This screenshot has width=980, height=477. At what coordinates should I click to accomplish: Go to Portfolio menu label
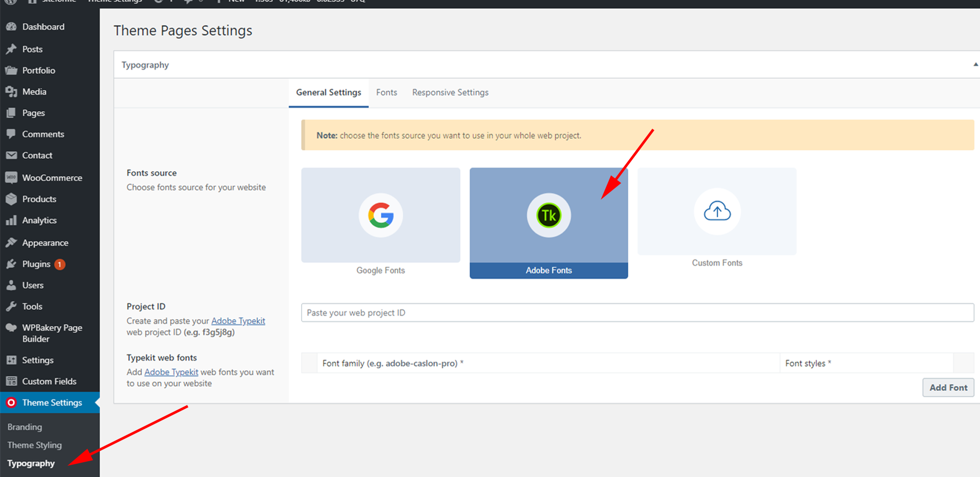[39, 70]
